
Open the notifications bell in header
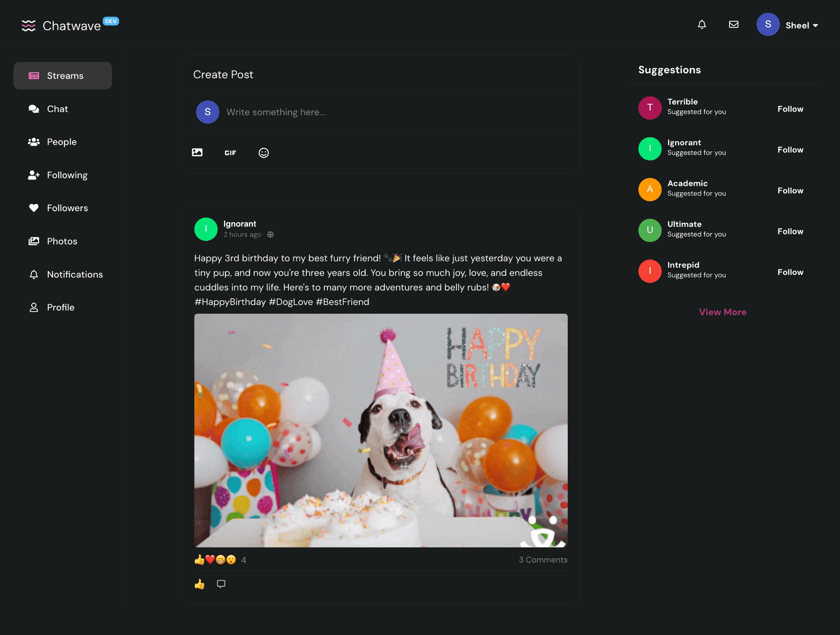702,25
